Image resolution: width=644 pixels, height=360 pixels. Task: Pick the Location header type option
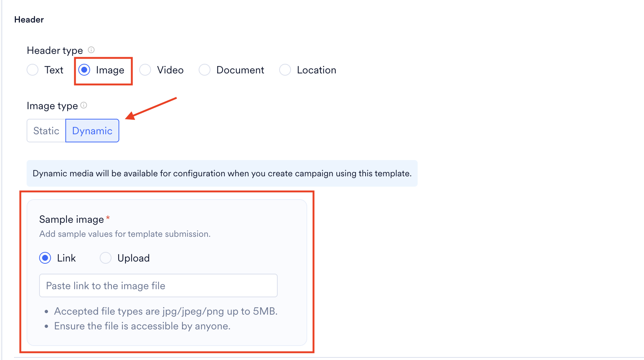click(x=285, y=70)
